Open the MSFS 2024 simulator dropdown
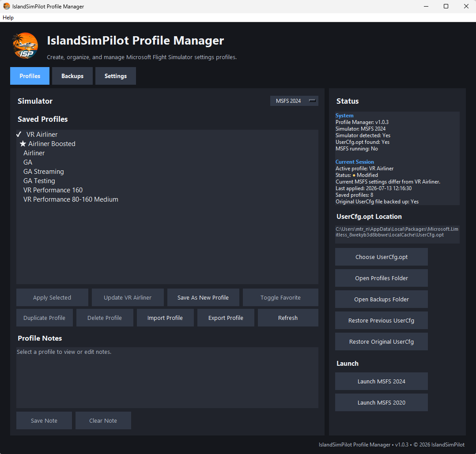Screen dimensions: 476x454 294,101
